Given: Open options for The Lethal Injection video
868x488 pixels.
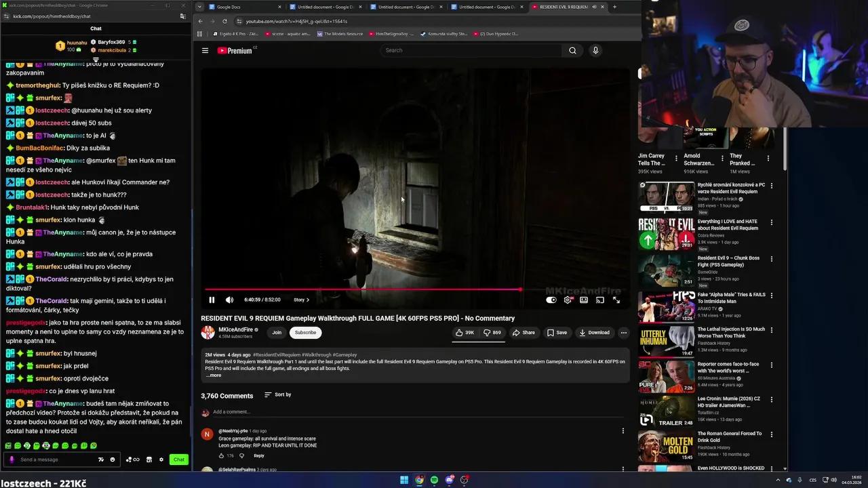Looking at the screenshot, I should [x=771, y=329].
